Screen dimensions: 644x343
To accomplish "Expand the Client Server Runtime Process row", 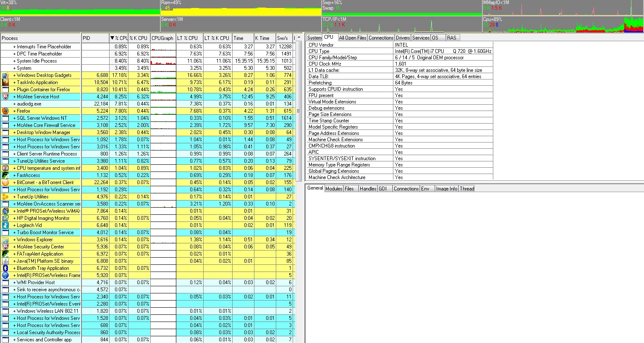I will [14, 154].
